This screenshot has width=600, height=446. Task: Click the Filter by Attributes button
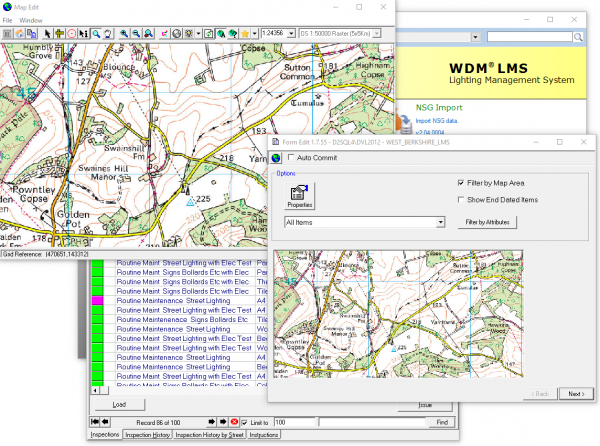(488, 221)
